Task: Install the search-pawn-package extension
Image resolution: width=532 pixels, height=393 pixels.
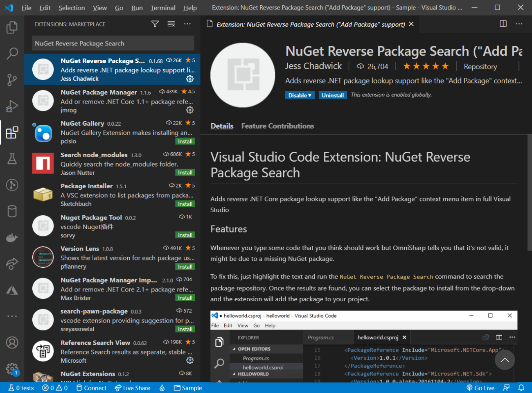Action: coord(185,329)
